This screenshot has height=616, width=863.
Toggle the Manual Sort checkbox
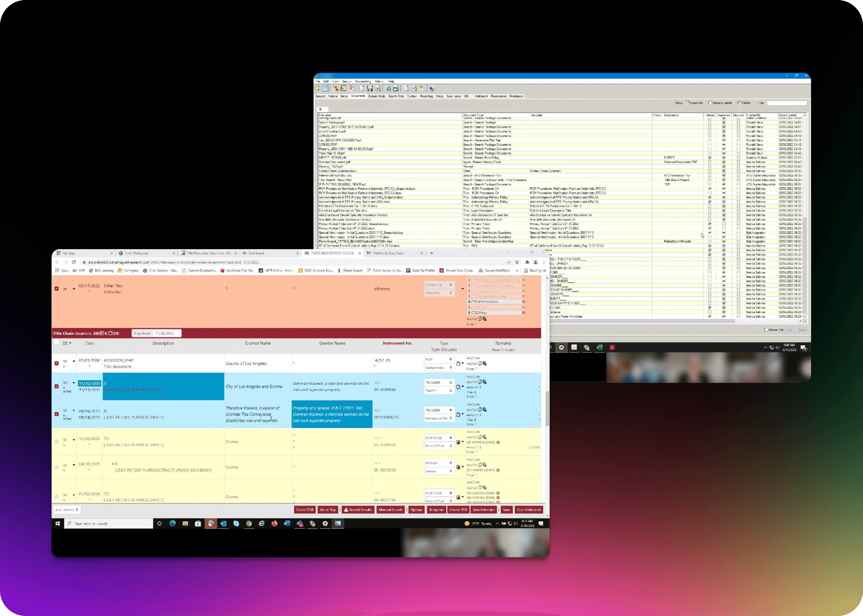pos(766,330)
